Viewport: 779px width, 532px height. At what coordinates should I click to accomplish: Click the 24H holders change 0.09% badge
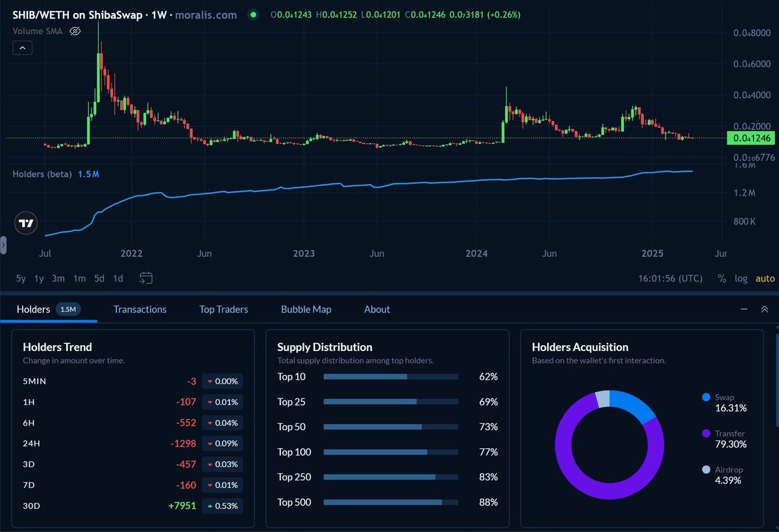(x=222, y=443)
